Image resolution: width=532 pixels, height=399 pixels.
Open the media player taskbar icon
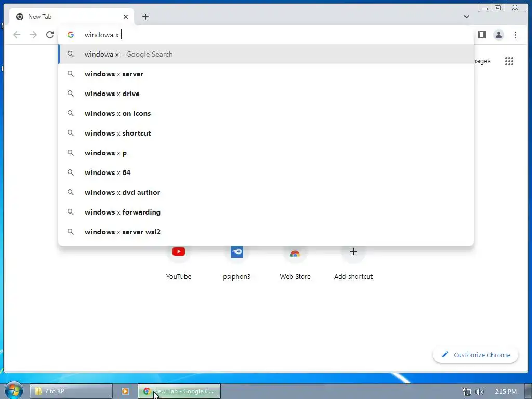pyautogui.click(x=125, y=391)
